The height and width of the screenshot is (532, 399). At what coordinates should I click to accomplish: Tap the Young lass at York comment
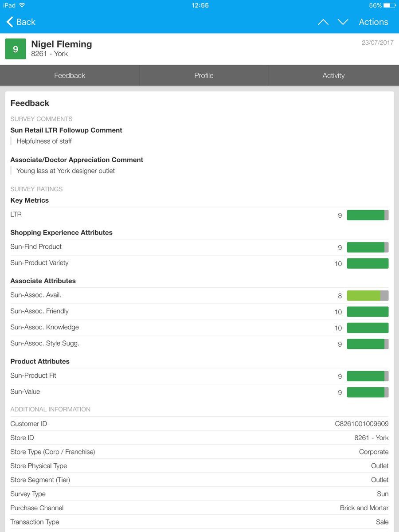[x=66, y=171]
